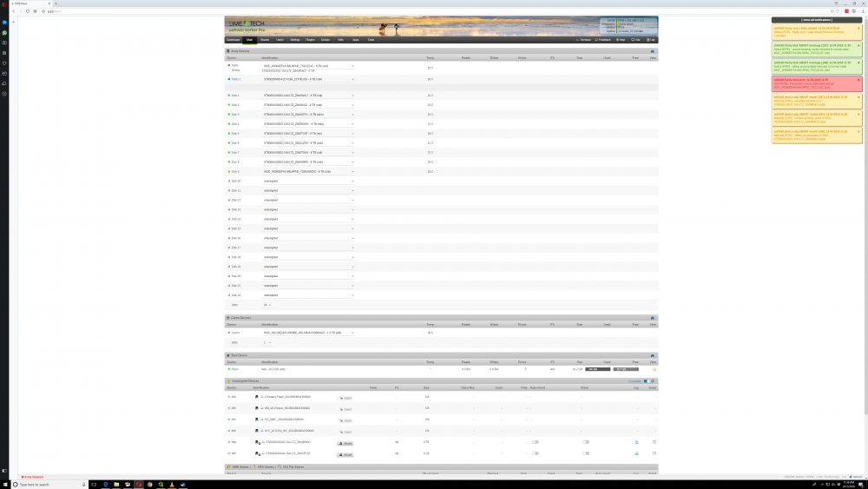Open the Parity device selection dropdown
The width and height of the screenshot is (868, 489).
(x=308, y=66)
